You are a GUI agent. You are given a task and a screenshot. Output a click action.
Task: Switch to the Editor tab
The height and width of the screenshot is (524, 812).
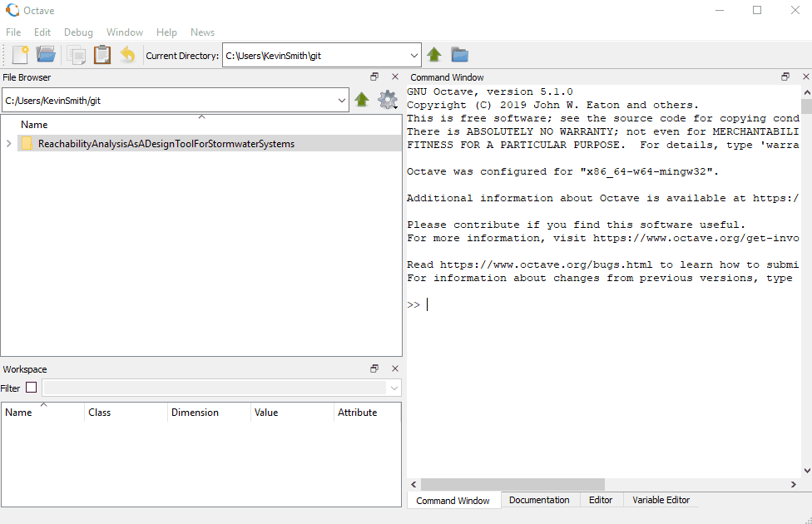point(601,500)
